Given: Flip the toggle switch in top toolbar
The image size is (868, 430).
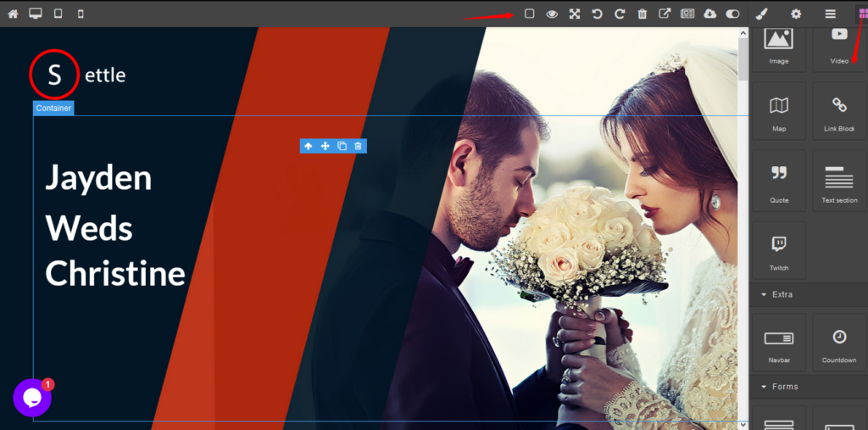Looking at the screenshot, I should click(x=733, y=14).
